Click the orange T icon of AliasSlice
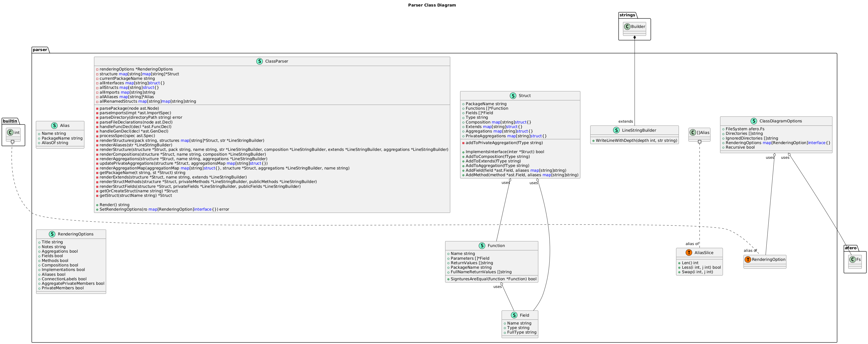Image resolution: width=868 pixels, height=344 pixels. click(688, 252)
